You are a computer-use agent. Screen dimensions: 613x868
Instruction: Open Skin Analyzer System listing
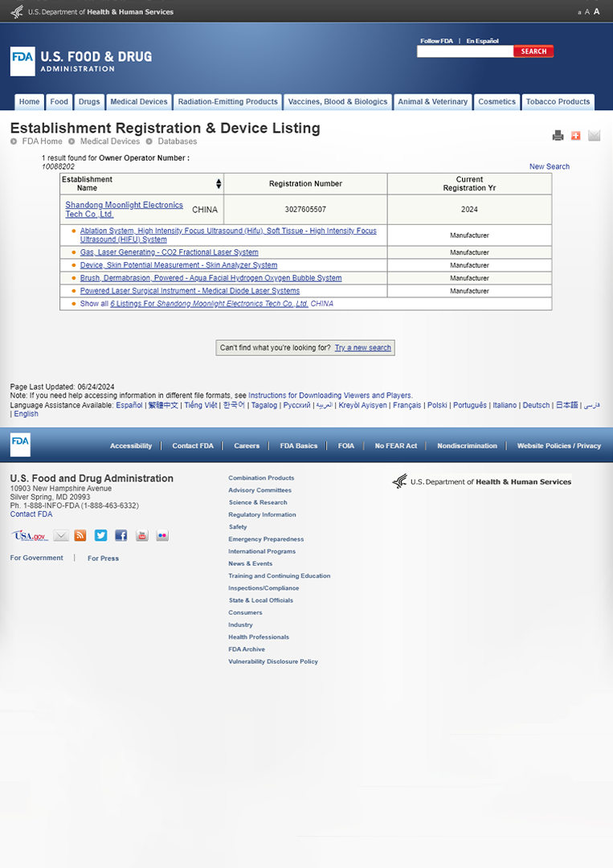[178, 265]
